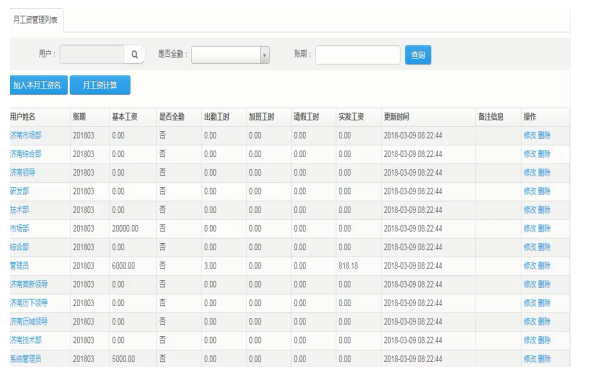594x379 pixels.
Task: Select the 月工资管理列表 tab
Action: coord(36,20)
